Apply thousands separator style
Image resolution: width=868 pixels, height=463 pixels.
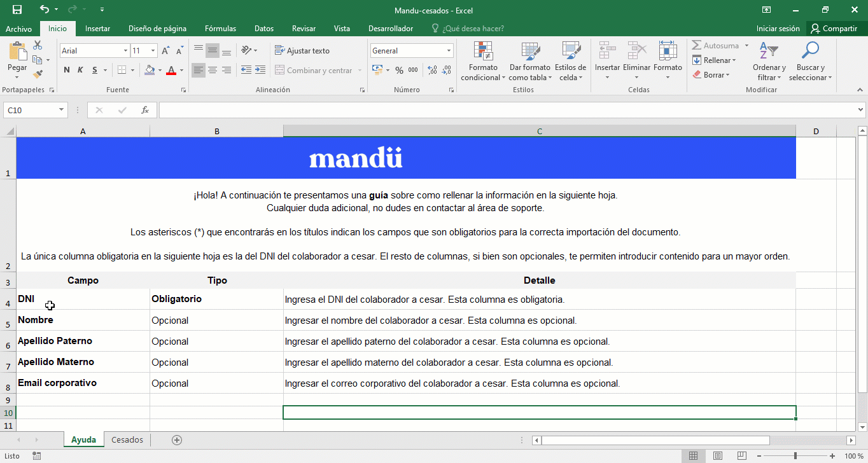tap(413, 70)
